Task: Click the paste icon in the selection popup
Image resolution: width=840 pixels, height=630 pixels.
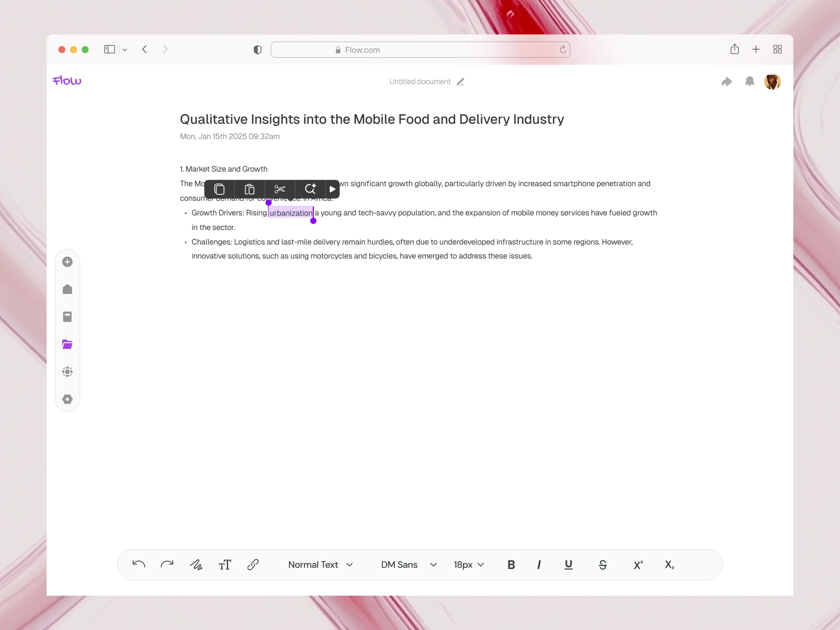Action: (249, 189)
